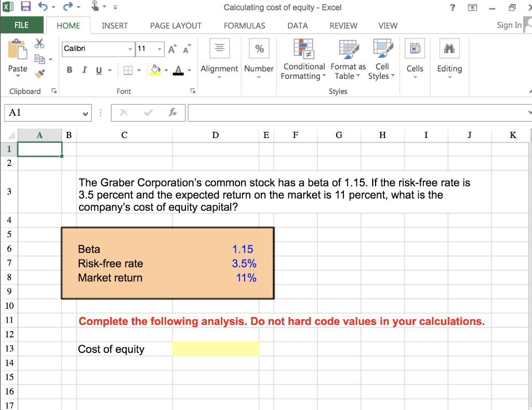Open the font name dropdown

pyautogui.click(x=131, y=49)
